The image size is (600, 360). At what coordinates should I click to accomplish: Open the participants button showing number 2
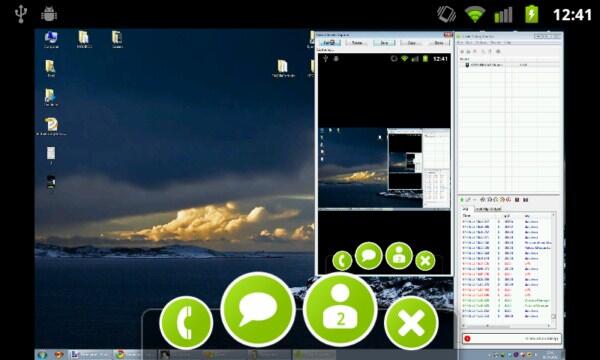(340, 309)
